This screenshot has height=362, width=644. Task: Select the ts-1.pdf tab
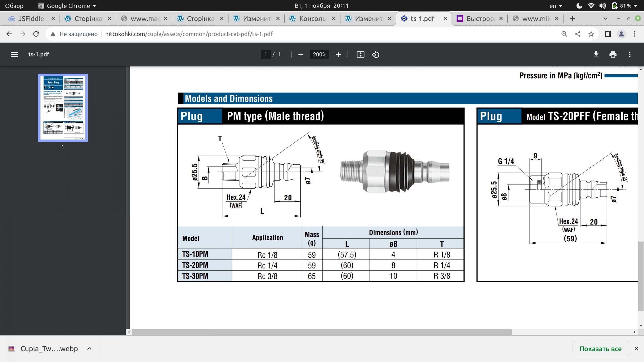423,19
